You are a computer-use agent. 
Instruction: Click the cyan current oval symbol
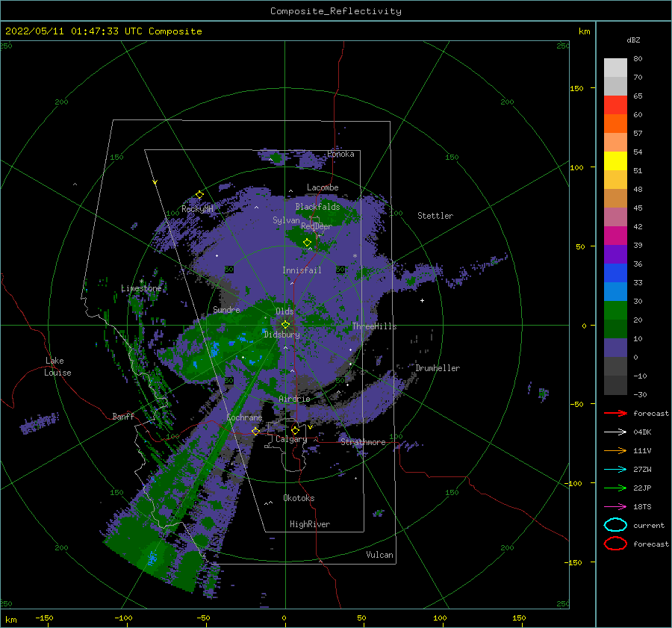point(615,525)
